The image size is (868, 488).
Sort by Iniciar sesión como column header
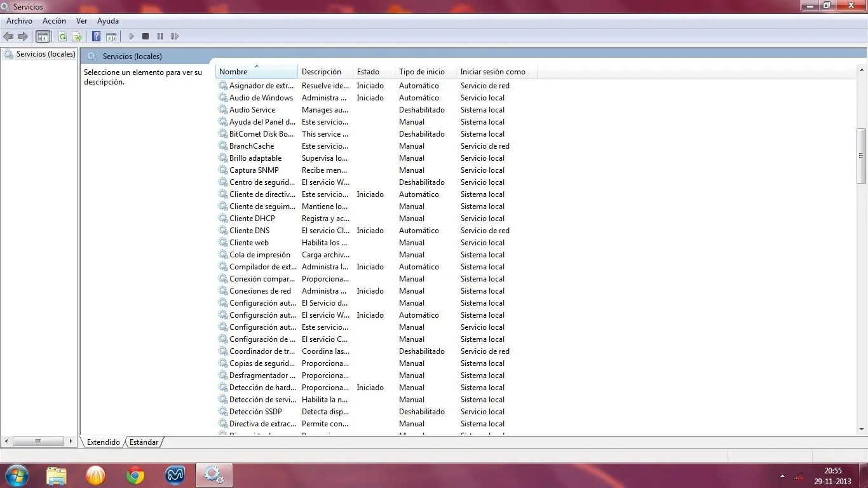pos(496,71)
